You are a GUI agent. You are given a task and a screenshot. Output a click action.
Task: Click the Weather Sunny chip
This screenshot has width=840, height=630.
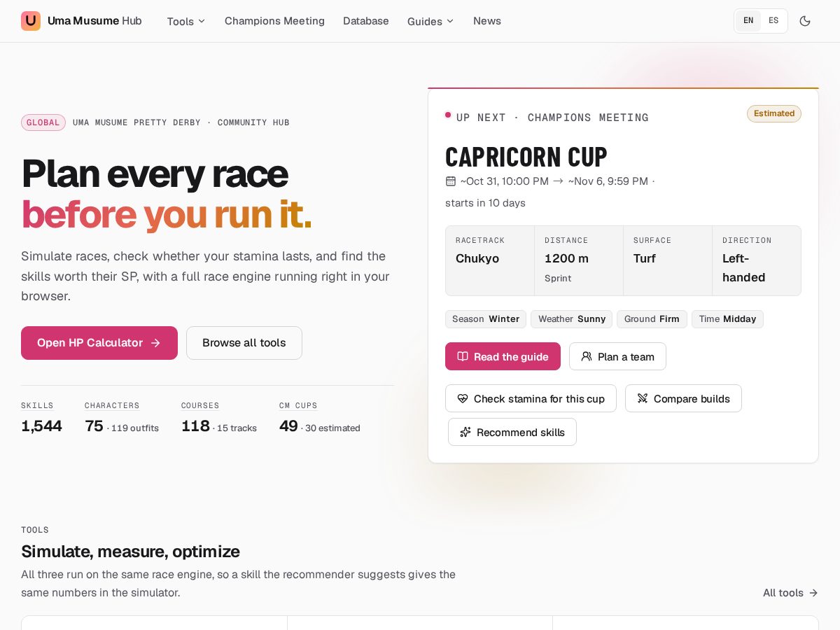572,319
